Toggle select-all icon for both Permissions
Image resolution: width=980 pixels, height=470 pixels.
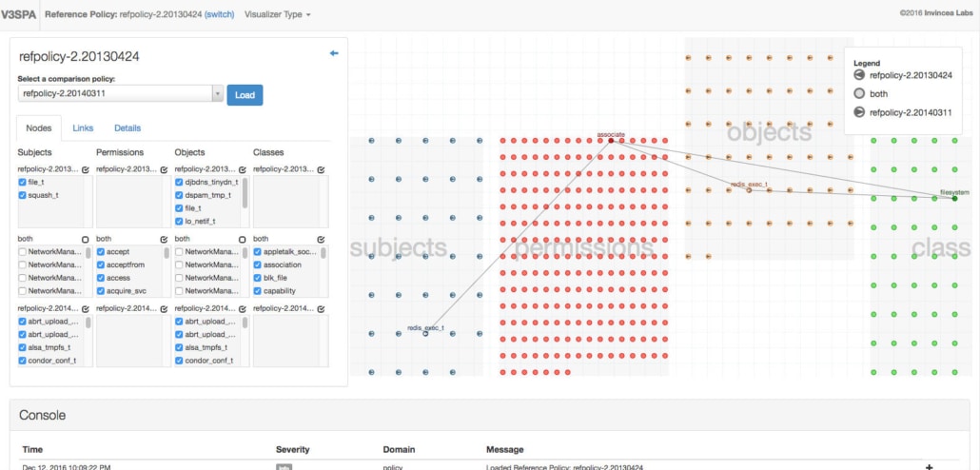point(165,239)
